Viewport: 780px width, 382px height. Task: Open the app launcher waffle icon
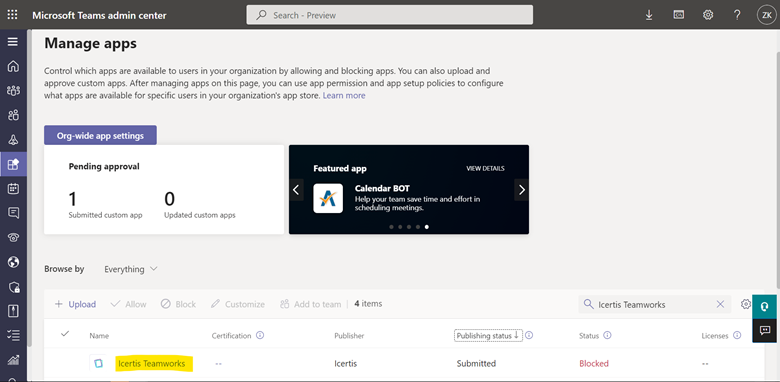click(12, 15)
